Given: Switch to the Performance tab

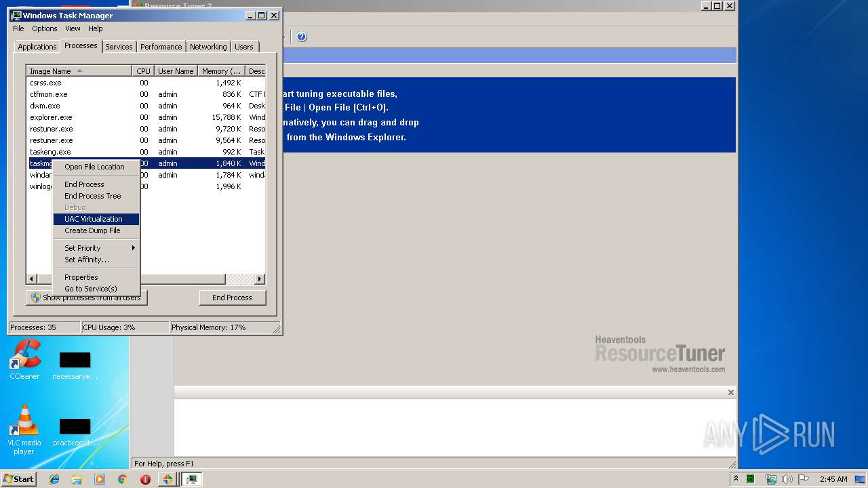Looking at the screenshot, I should point(161,47).
